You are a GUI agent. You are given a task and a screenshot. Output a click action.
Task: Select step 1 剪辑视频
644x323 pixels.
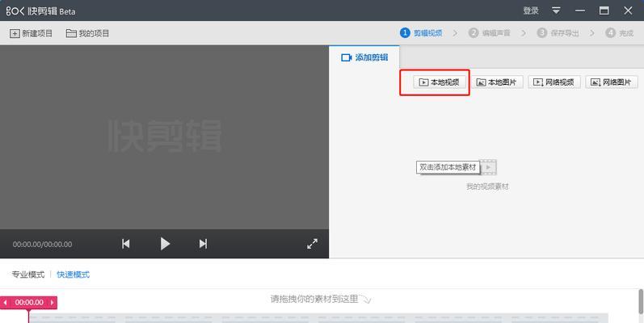tap(422, 33)
